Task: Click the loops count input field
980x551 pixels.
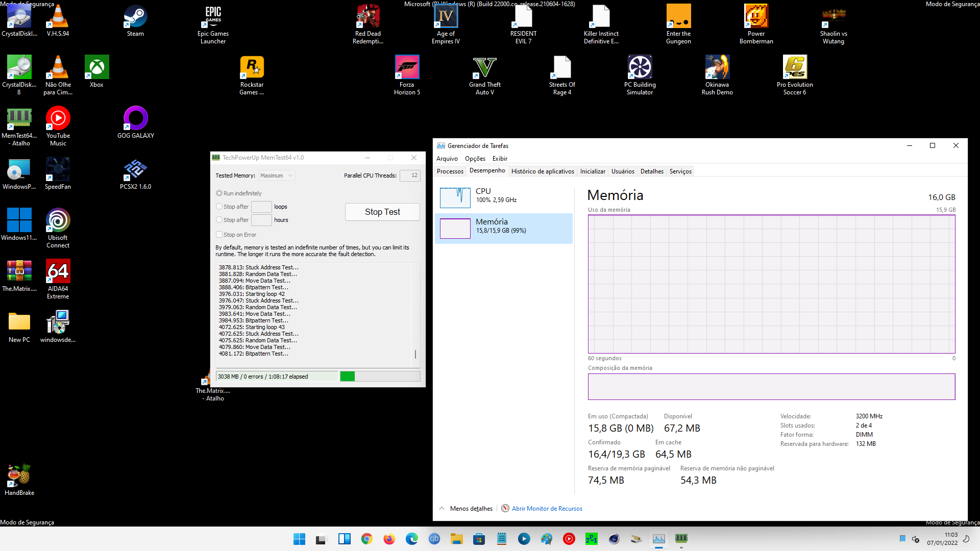Action: tap(261, 207)
